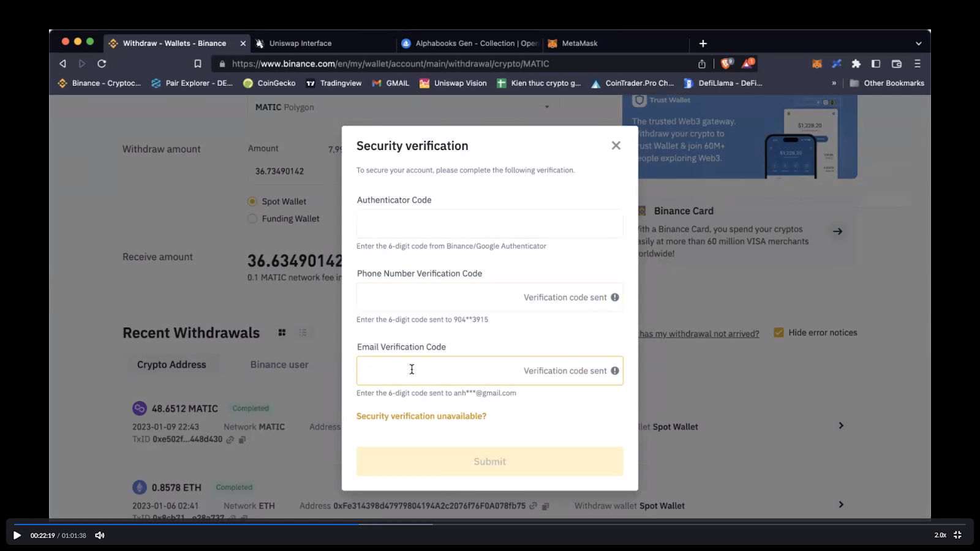Open Pair Explorer - DE... bookmark

point(192,83)
